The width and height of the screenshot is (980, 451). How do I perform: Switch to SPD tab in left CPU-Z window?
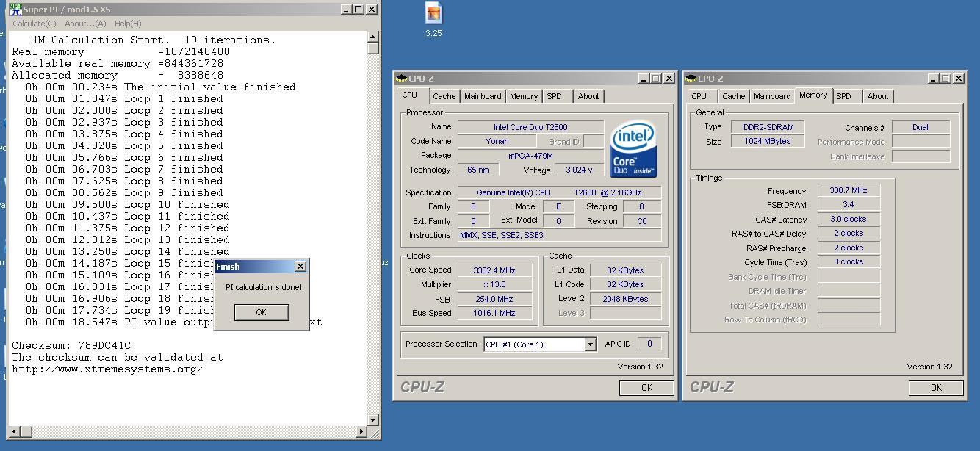(x=555, y=96)
